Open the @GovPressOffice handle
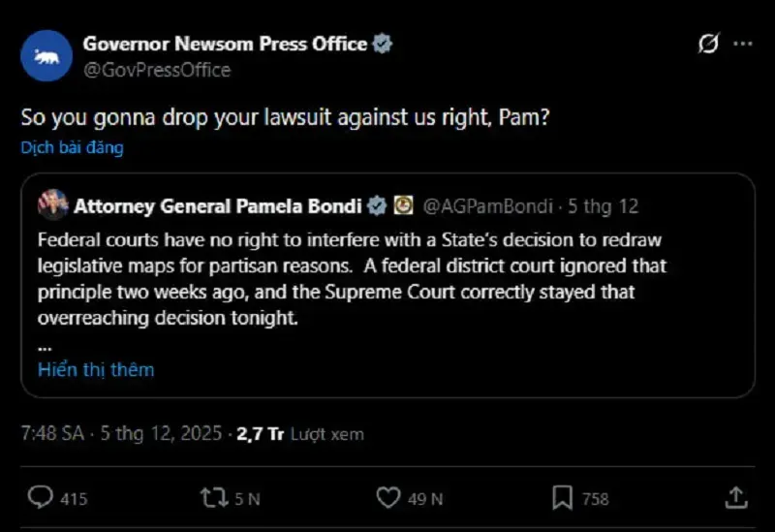Screen dimensions: 775x532 point(157,70)
